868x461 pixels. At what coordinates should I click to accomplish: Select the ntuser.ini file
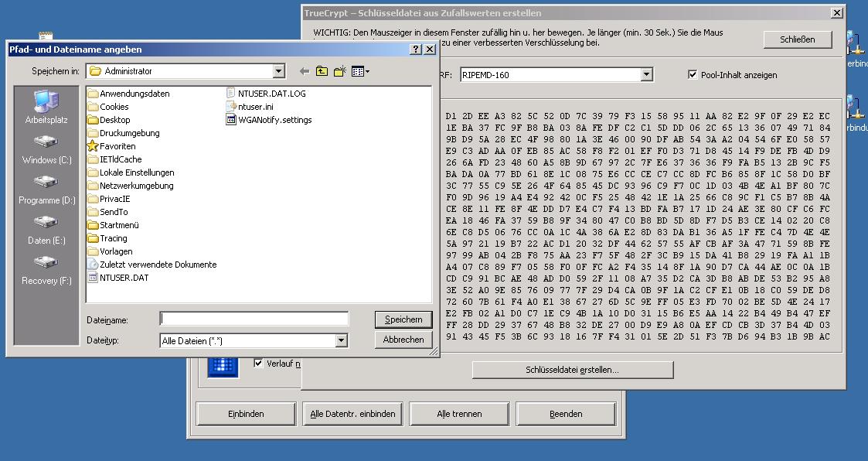(x=250, y=107)
